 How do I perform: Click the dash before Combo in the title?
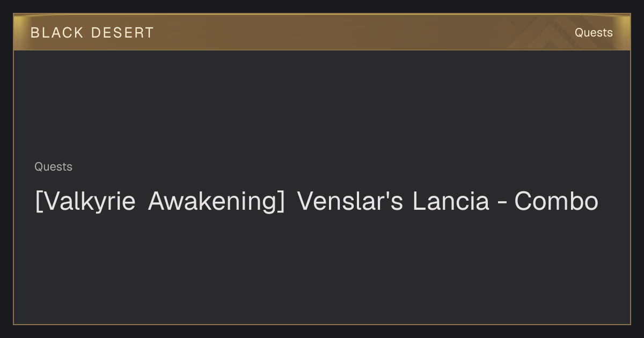point(502,203)
